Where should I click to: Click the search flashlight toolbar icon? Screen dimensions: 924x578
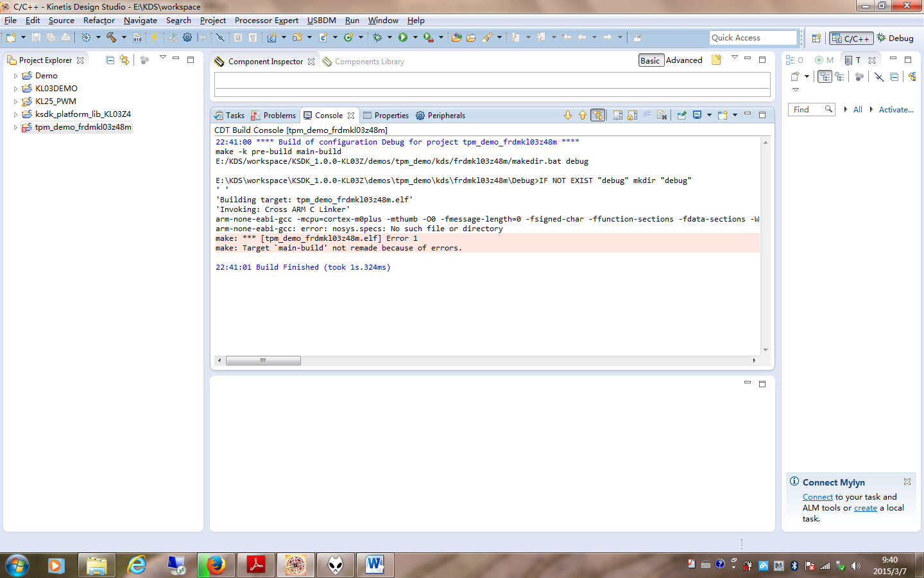[x=487, y=38]
